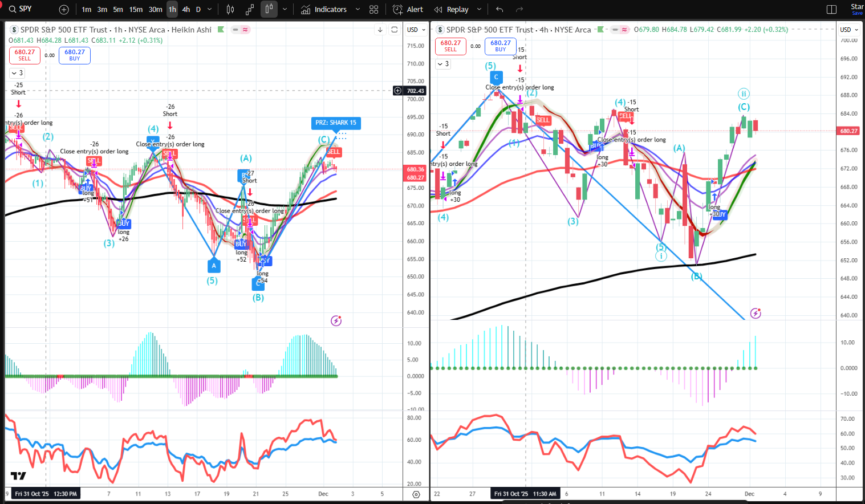This screenshot has width=865, height=504.
Task: Collapse the indicator legend on 1h chart
Action: click(17, 73)
